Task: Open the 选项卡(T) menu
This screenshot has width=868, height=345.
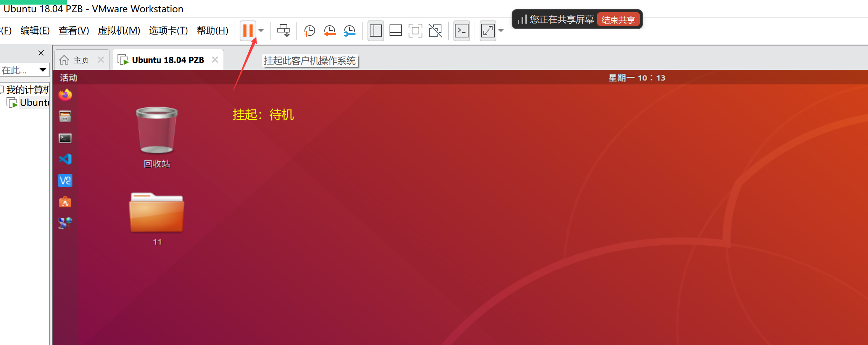Action: pos(169,31)
